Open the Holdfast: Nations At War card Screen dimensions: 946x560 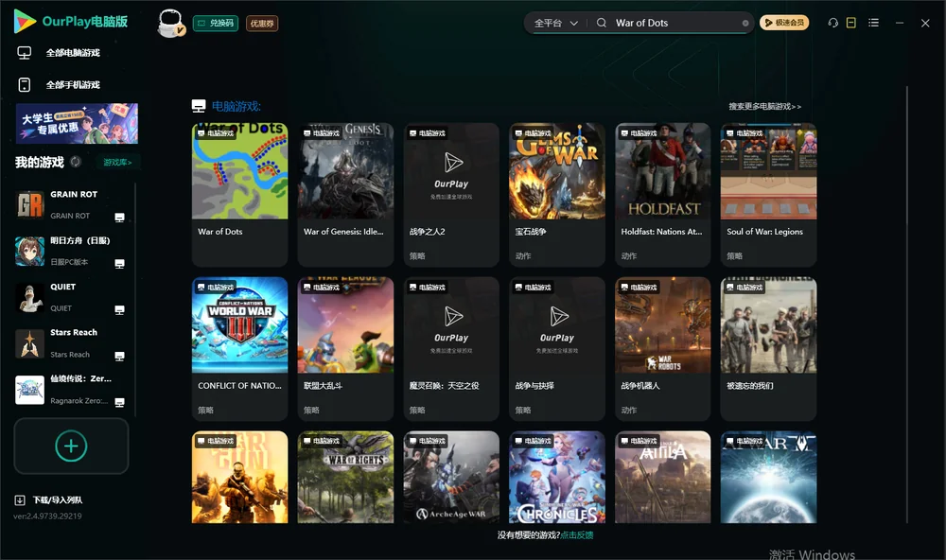click(663, 194)
